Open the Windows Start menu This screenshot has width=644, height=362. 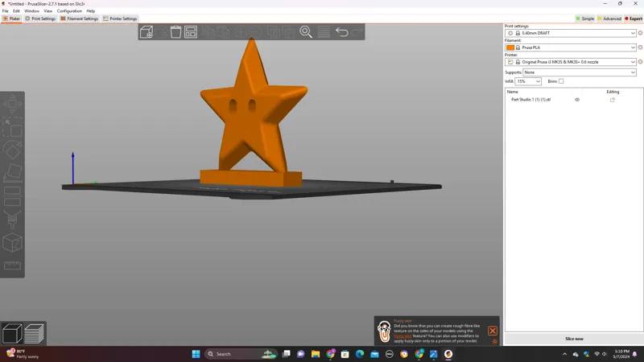pyautogui.click(x=196, y=354)
